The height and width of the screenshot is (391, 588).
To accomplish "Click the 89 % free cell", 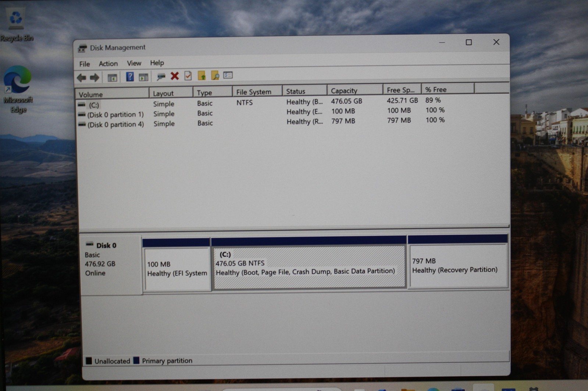I will point(433,100).
